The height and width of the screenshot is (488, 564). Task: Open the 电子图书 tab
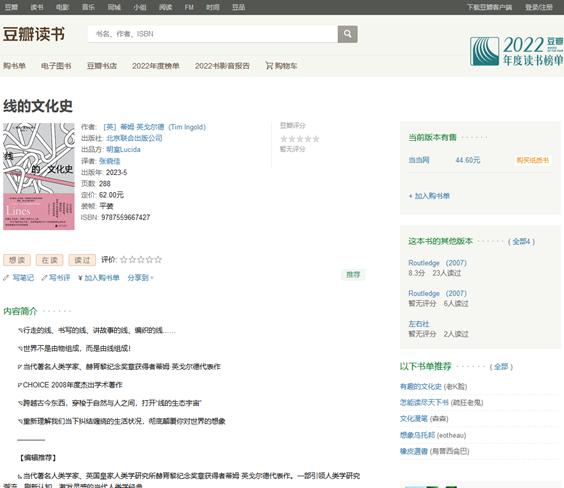coord(56,66)
